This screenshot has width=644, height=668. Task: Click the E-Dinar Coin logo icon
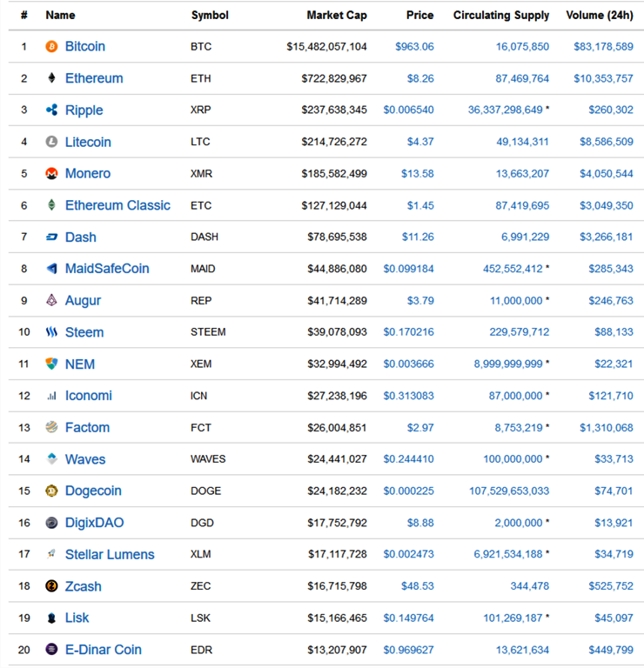(51, 650)
